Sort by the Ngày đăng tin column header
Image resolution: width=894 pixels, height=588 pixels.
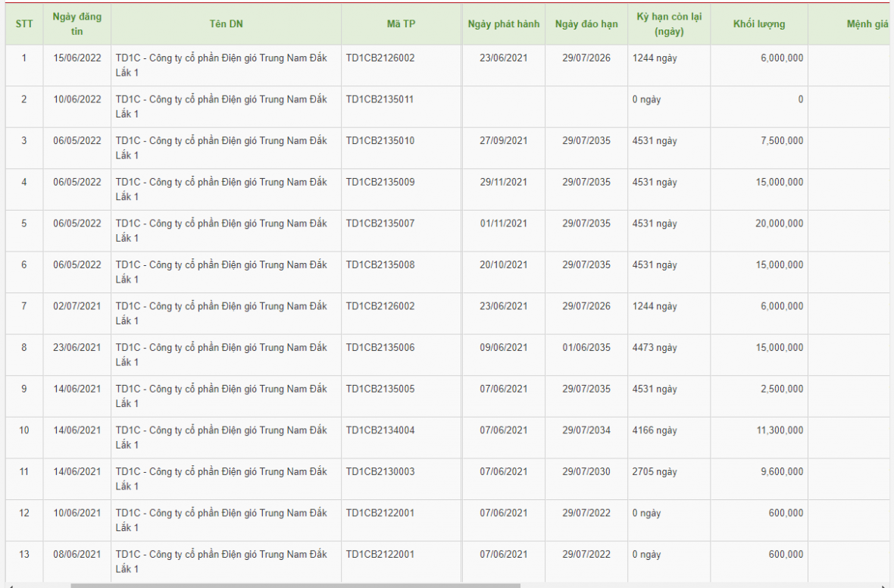click(x=77, y=23)
